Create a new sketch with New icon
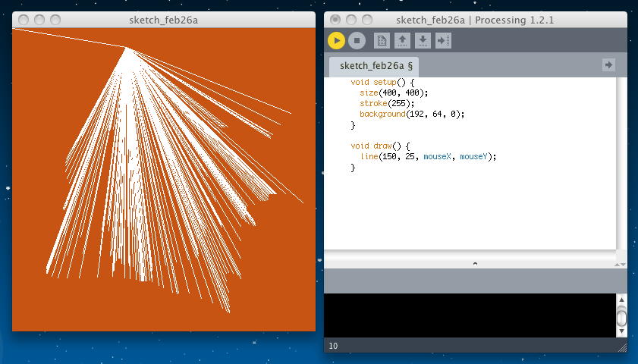 click(x=382, y=41)
